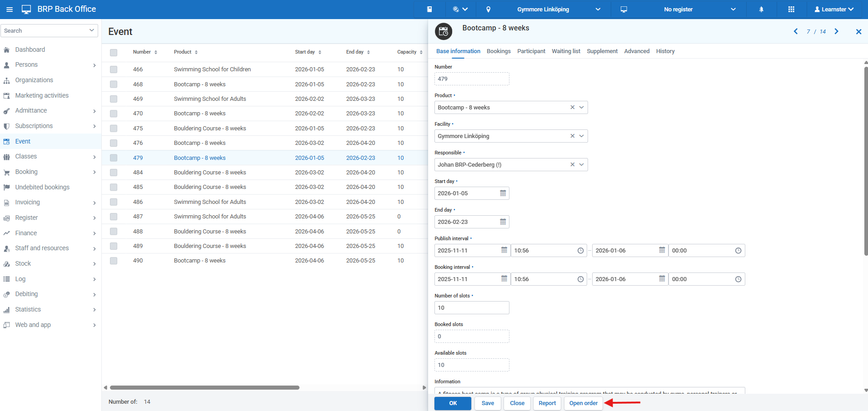Viewport: 868px width, 411px height.
Task: Go to the next event record arrow
Action: (x=836, y=31)
